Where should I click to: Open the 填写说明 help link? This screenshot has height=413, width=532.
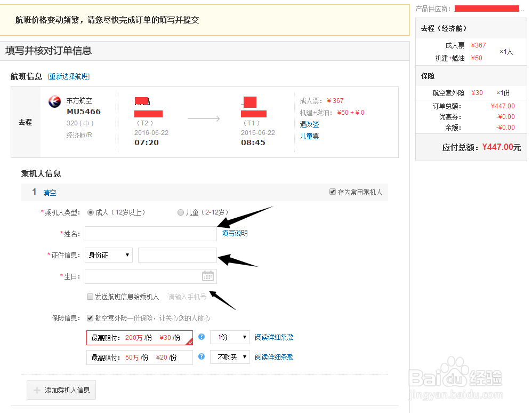coord(233,233)
